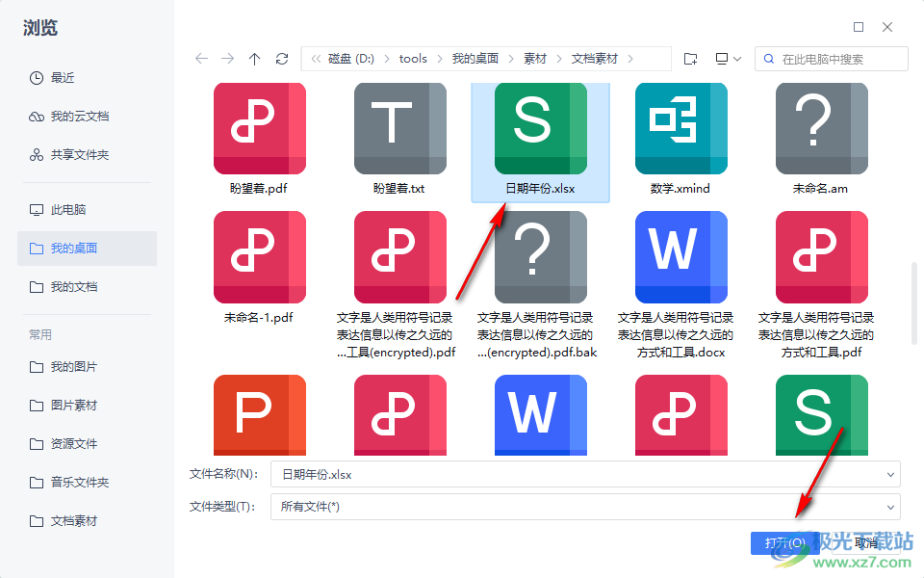Select the 未命名.am unknown file icon

821,128
